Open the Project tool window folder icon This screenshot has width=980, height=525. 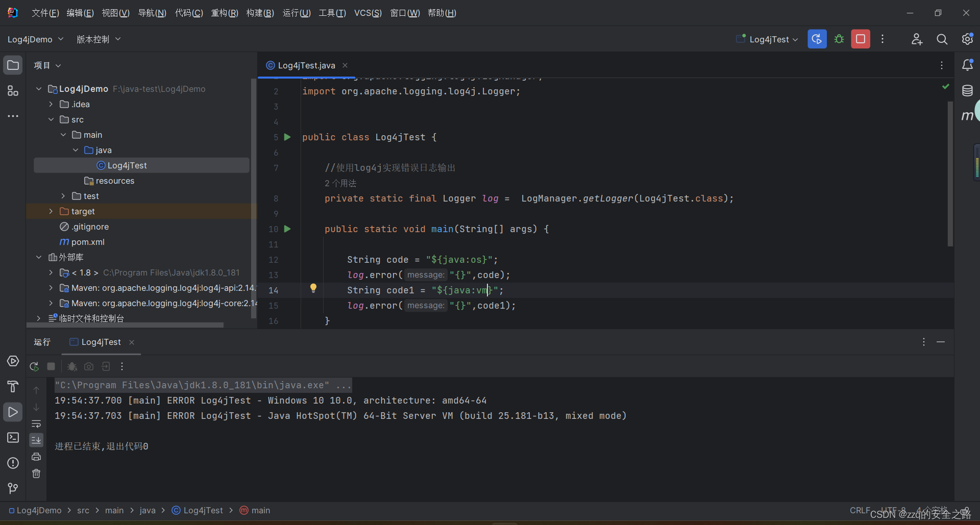pyautogui.click(x=13, y=65)
